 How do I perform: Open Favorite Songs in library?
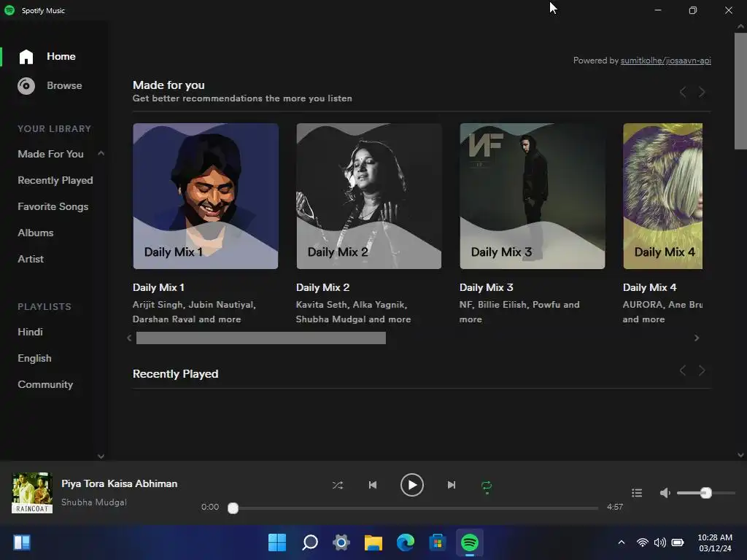pyautogui.click(x=53, y=206)
